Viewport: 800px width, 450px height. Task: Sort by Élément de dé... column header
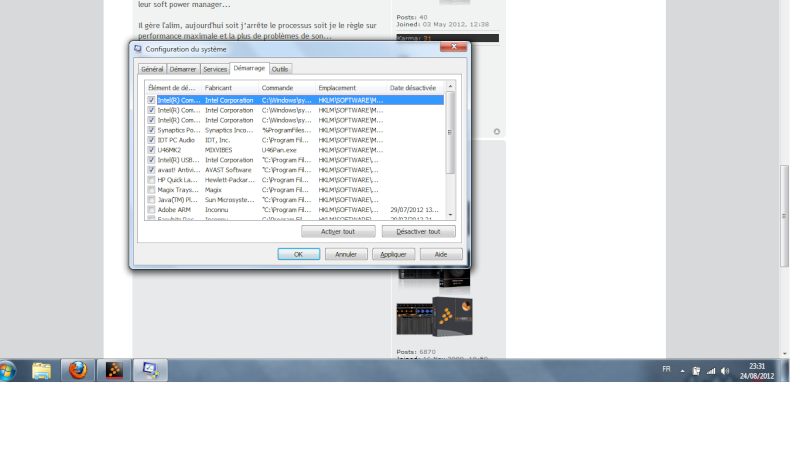coord(173,88)
